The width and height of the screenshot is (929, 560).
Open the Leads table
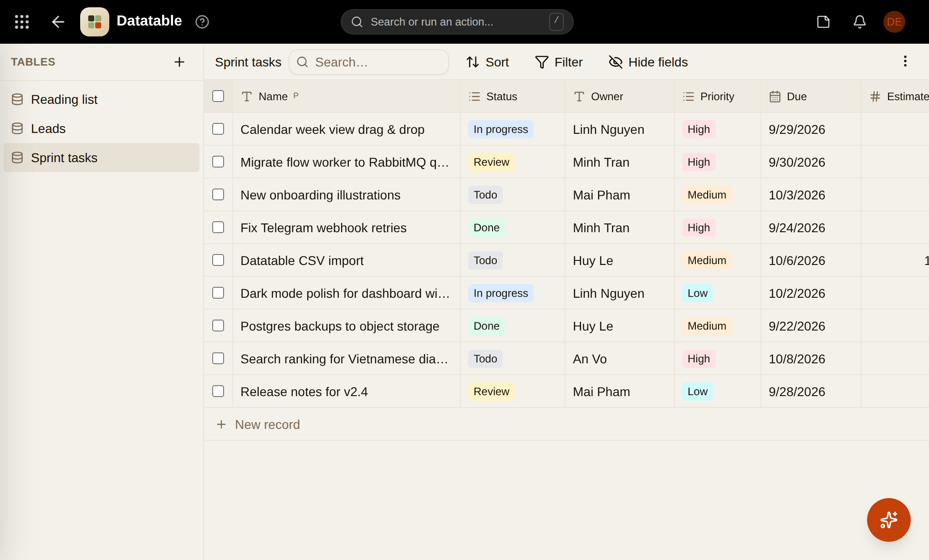[x=102, y=128]
